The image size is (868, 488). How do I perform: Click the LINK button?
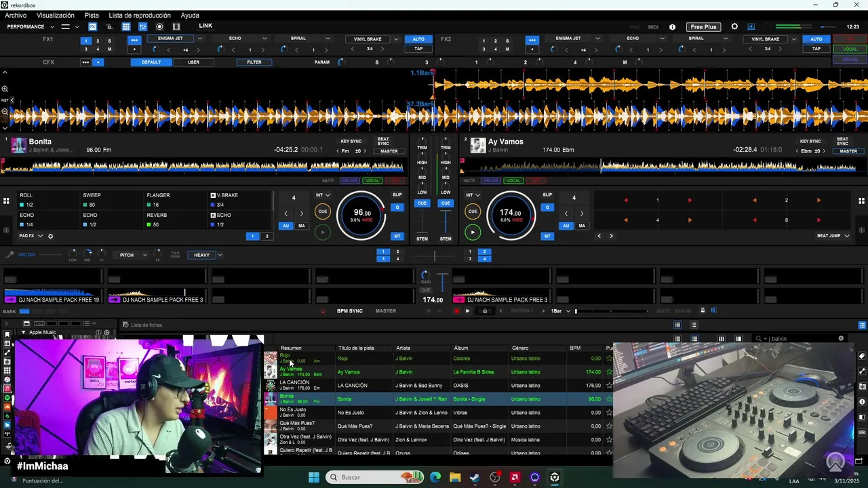tap(205, 26)
